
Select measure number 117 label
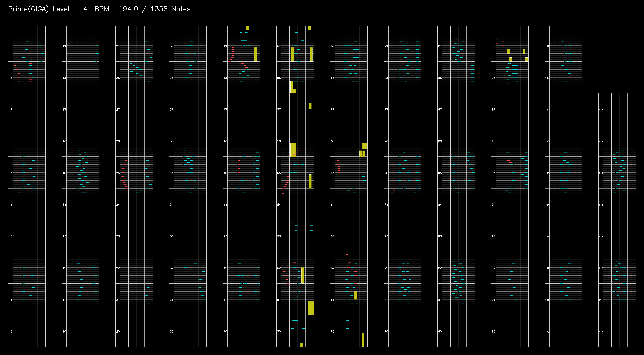(x=601, y=109)
